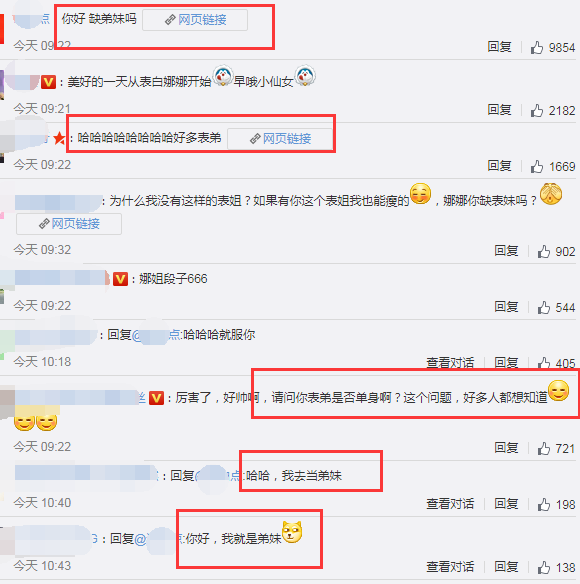Click the blurred username before 美好的一天
Viewport: 580px width, 584px height.
22,82
